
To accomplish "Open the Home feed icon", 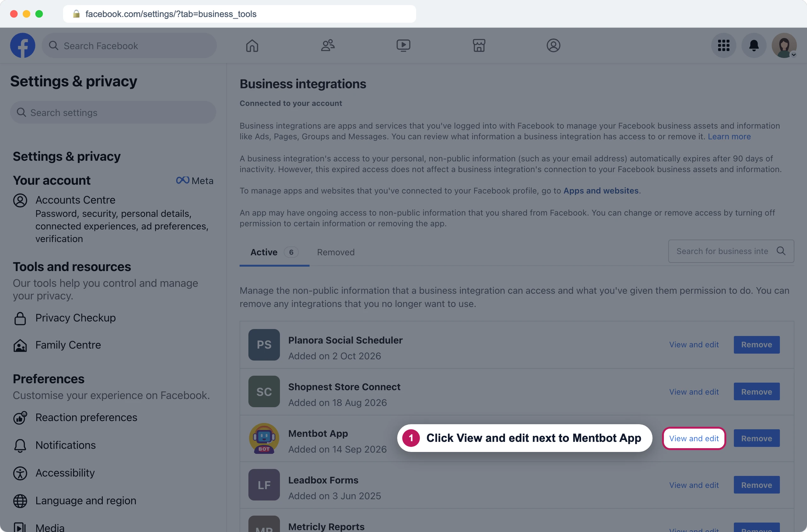I will coord(252,45).
